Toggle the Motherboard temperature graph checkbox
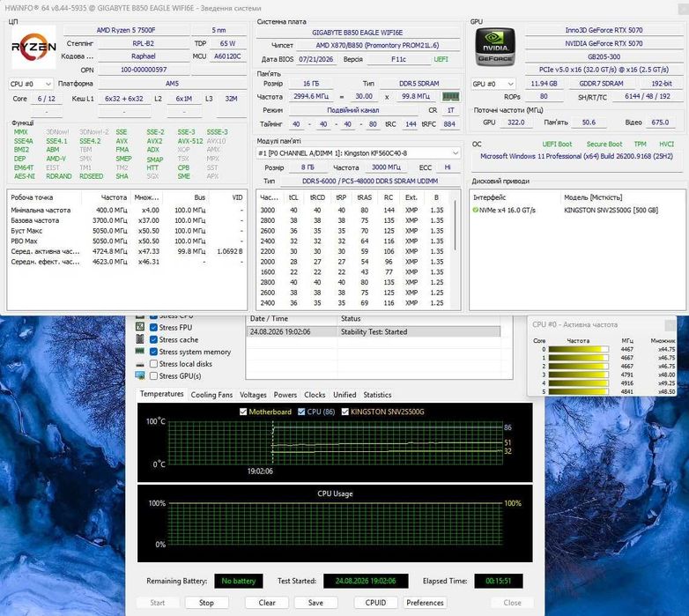The width and height of the screenshot is (689, 616). click(243, 412)
